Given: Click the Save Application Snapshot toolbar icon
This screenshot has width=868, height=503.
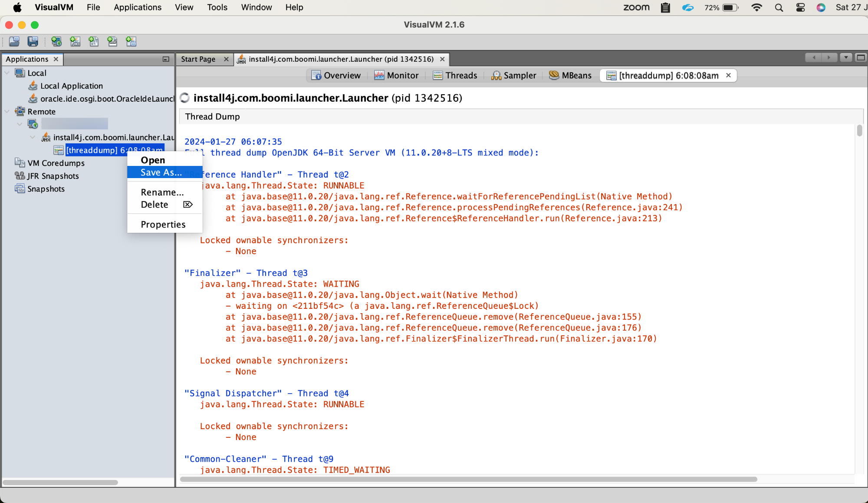Looking at the screenshot, I should coord(32,41).
